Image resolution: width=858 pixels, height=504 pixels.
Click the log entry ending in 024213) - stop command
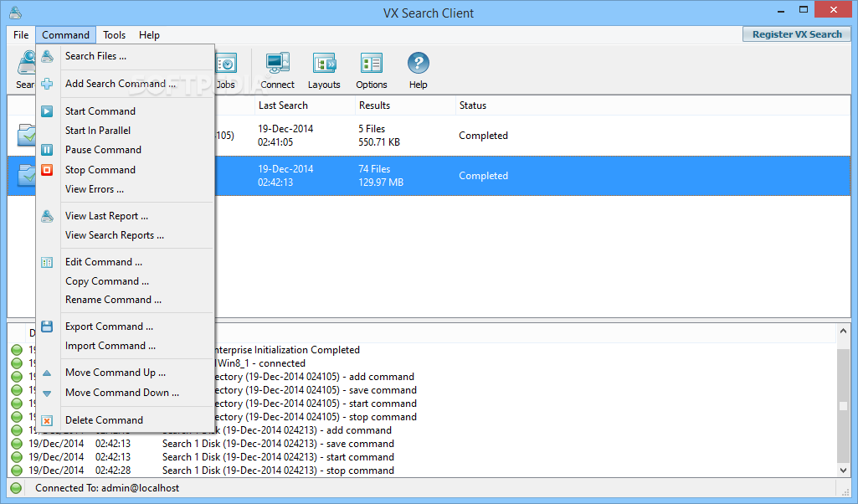tap(278, 470)
